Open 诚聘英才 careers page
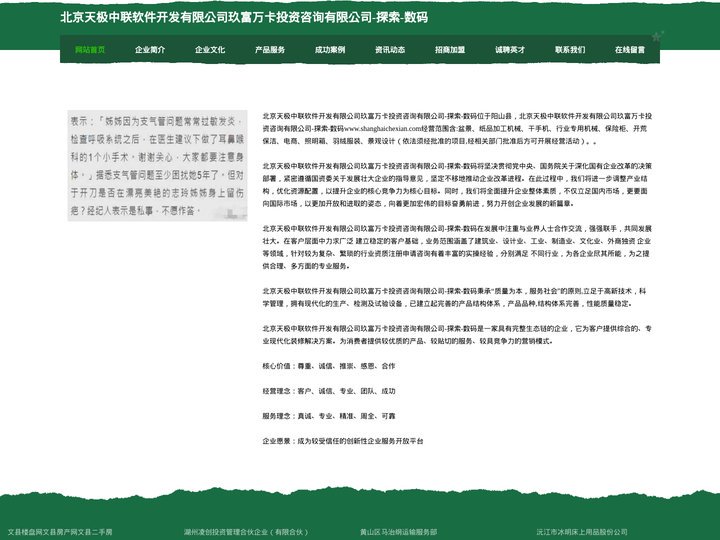 510,50
